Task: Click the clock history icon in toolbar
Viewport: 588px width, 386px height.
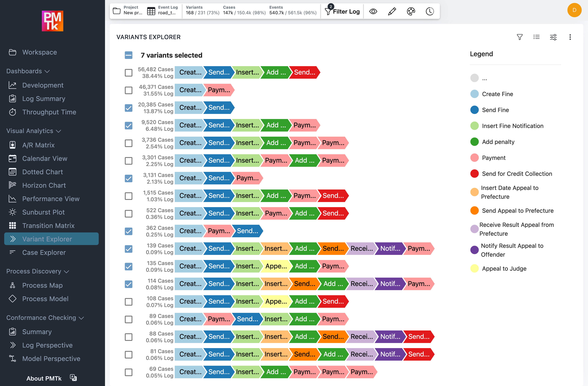Action: point(430,11)
